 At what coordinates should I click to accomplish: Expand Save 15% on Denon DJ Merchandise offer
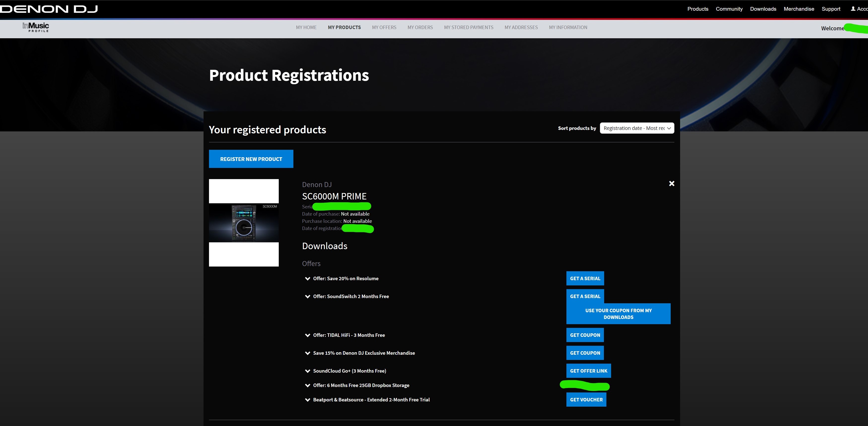[x=308, y=353]
